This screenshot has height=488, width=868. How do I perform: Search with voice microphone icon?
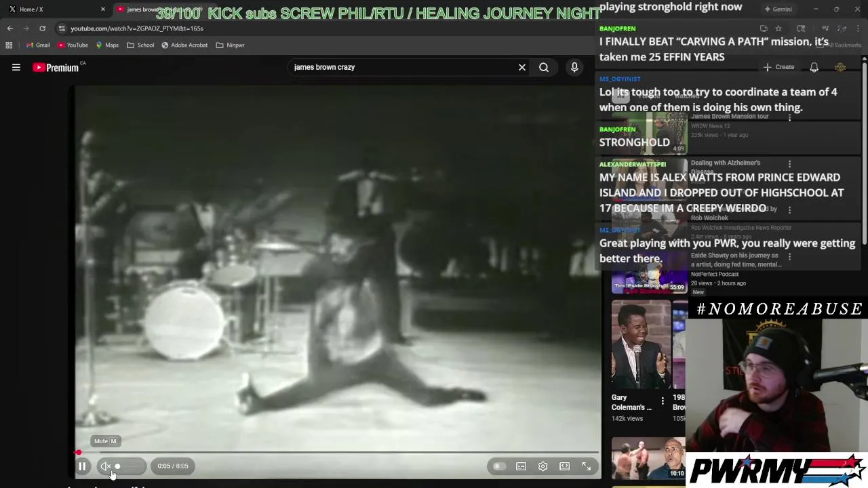point(574,67)
